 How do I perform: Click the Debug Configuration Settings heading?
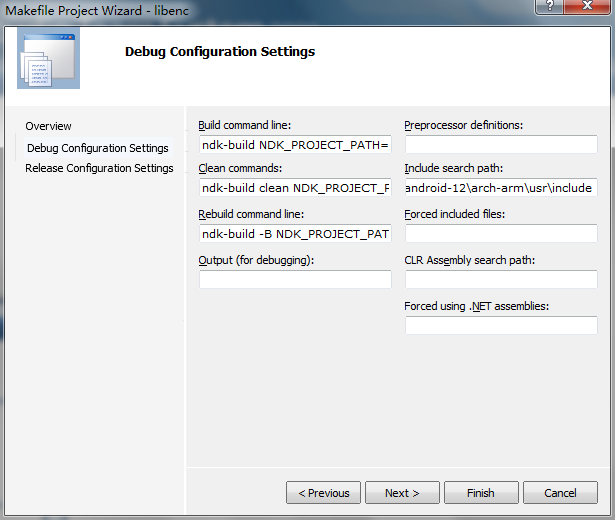click(x=220, y=51)
